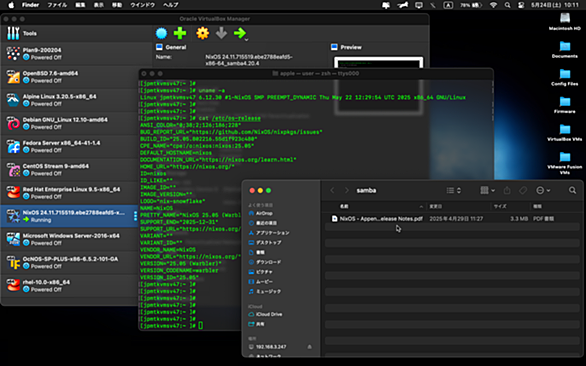The width and height of the screenshot is (586, 366).
Task: Click the Wi-Fi status icon
Action: 493,5
